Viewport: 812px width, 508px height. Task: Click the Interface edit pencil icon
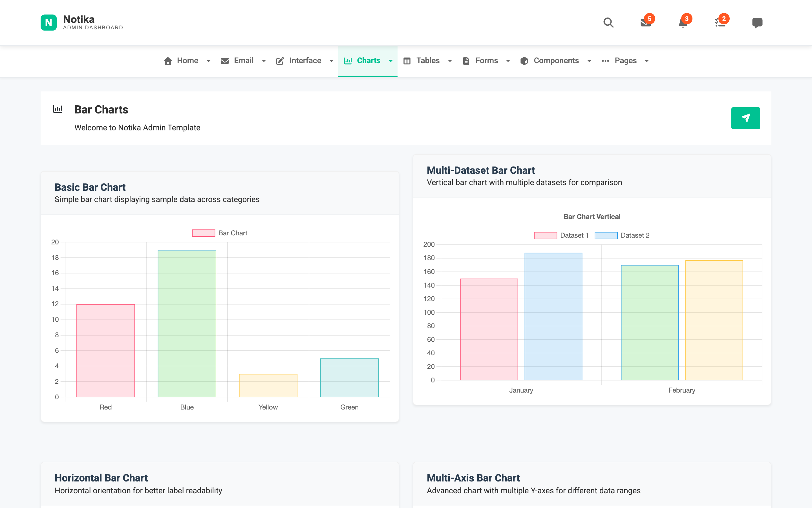280,61
